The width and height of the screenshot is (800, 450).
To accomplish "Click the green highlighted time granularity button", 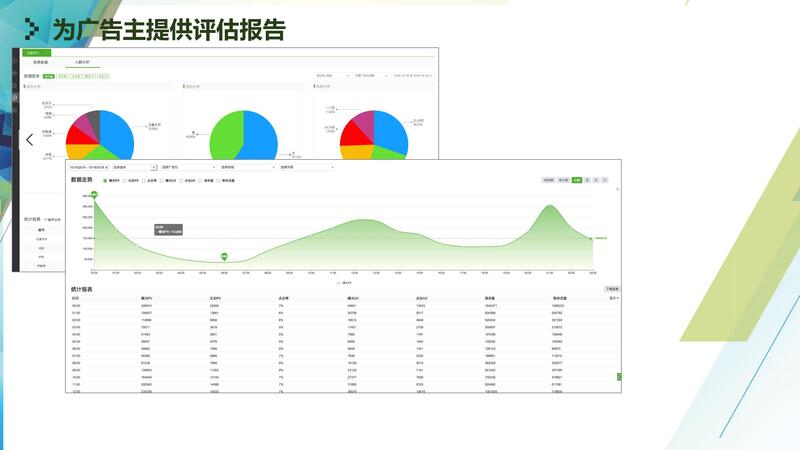I will [577, 180].
